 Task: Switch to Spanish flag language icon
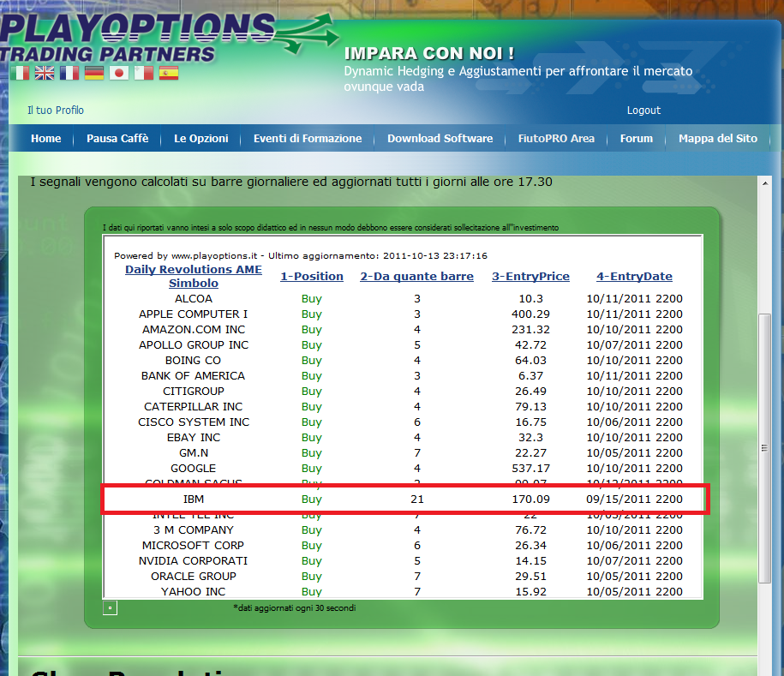(169, 73)
